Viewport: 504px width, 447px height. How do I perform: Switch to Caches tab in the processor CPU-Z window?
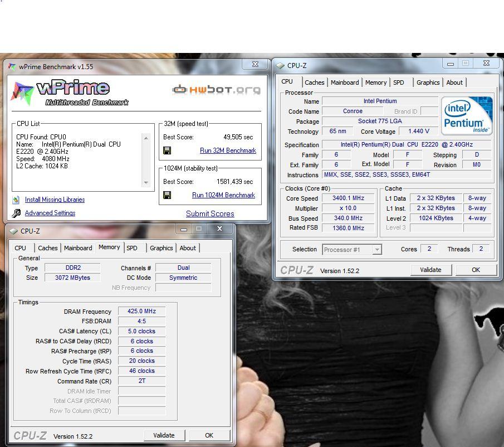coord(314,82)
